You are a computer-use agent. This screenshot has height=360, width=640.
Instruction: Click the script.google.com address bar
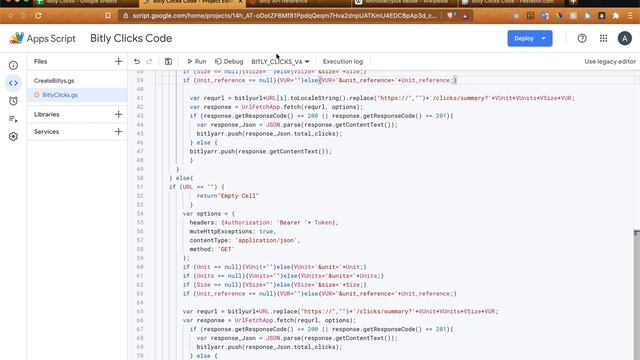(x=284, y=16)
